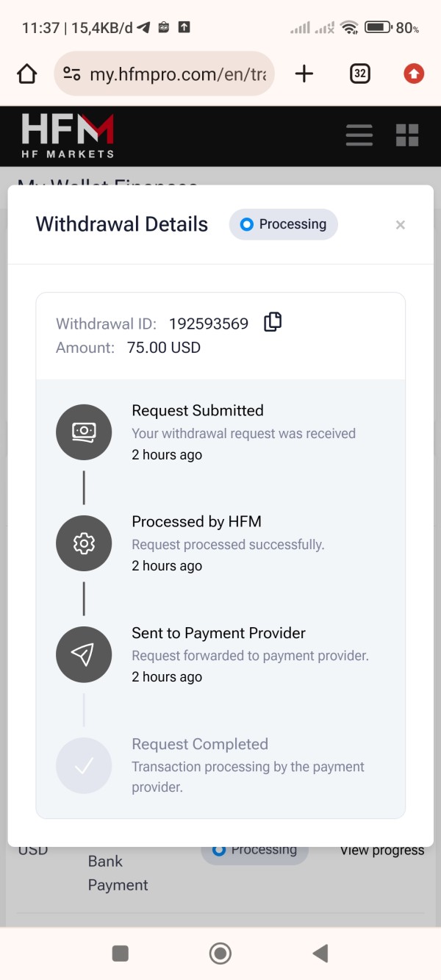The height and width of the screenshot is (980, 441).
Task: Open a new browser tab
Action: (x=304, y=74)
